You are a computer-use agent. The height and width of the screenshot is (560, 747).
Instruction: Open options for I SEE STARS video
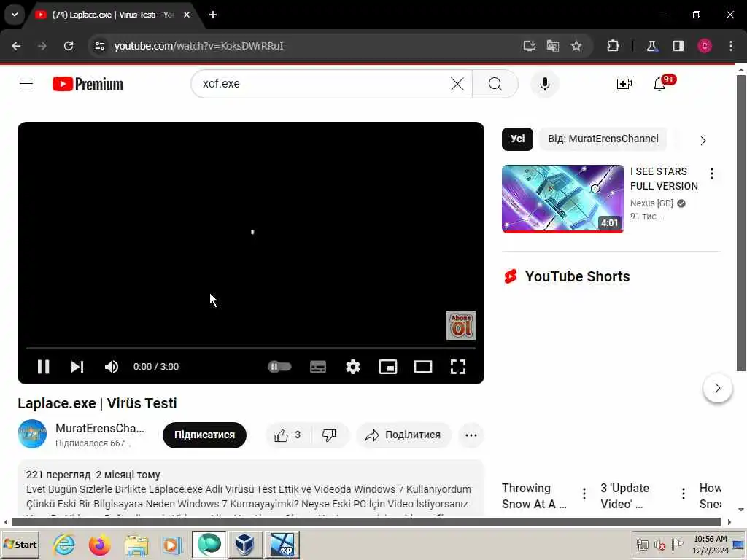(x=712, y=174)
